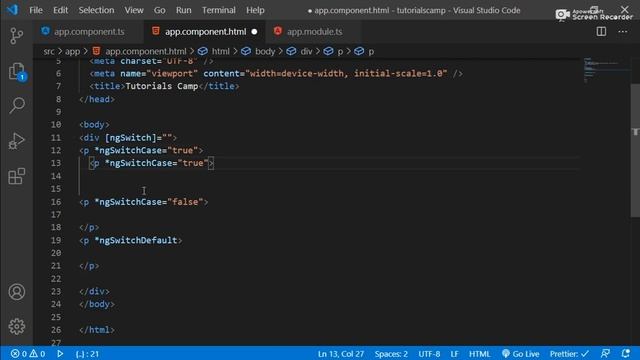Click the [ngSwitch] attribute on line 11
This screenshot has height=360, width=640.
pos(131,138)
